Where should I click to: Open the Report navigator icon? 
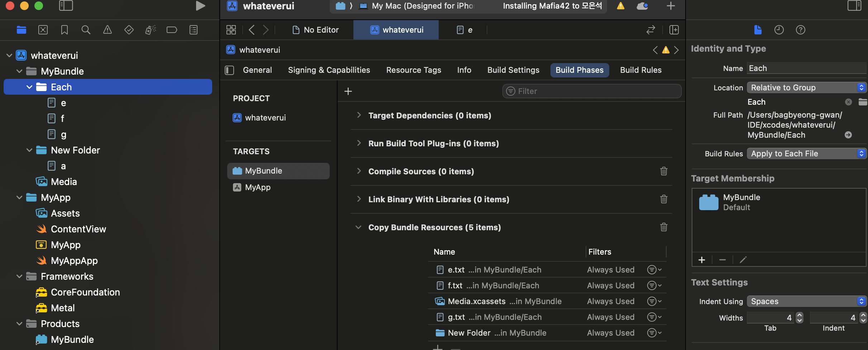pos(194,30)
